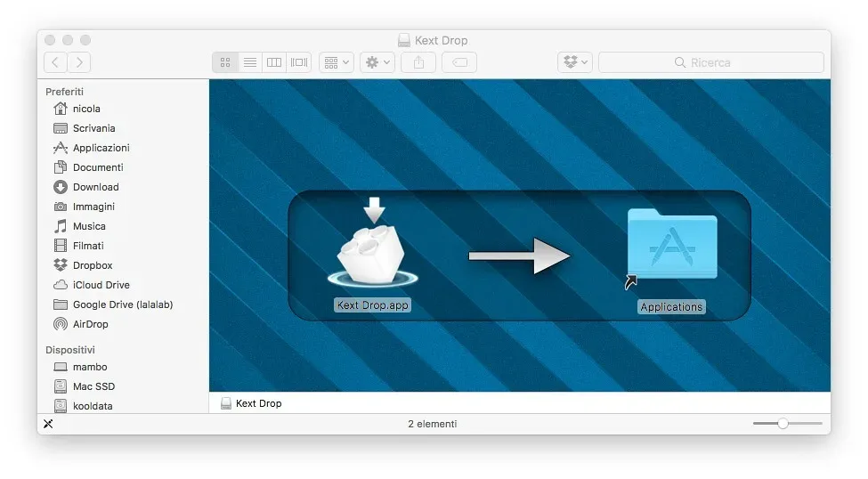Switch to column view
Screen dimensions: 868x479
click(274, 62)
